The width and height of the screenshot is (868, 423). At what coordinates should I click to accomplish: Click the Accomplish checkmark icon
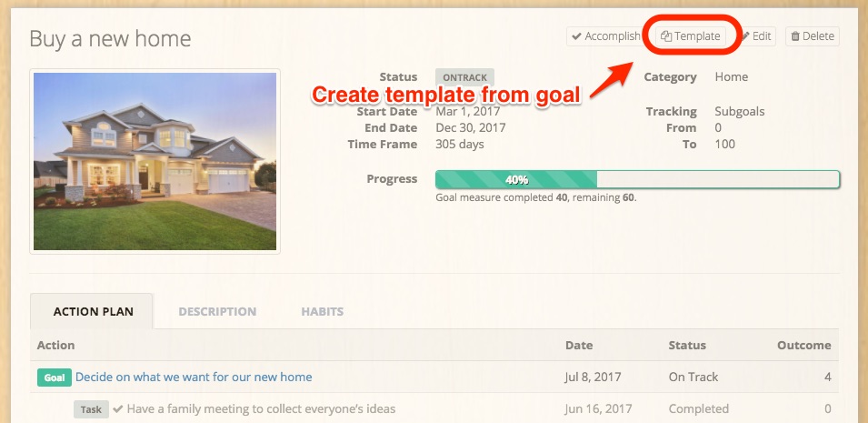point(577,36)
